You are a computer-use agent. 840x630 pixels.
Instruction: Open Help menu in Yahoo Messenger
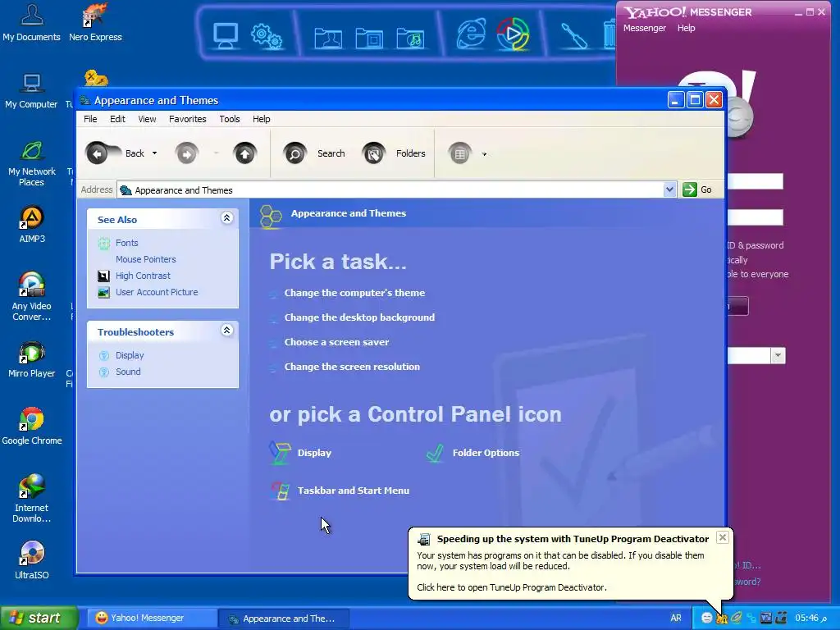pos(686,28)
